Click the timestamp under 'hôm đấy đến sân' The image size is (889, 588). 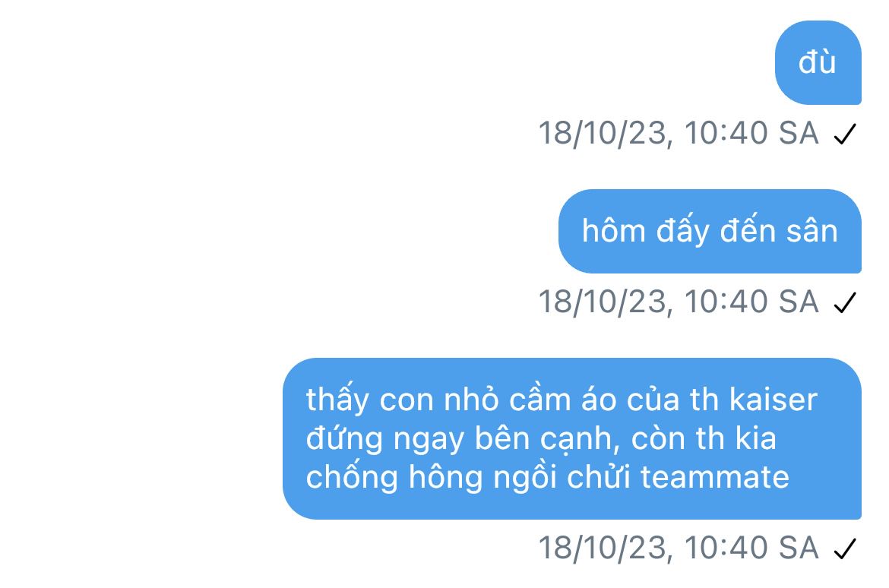pyautogui.click(x=678, y=302)
